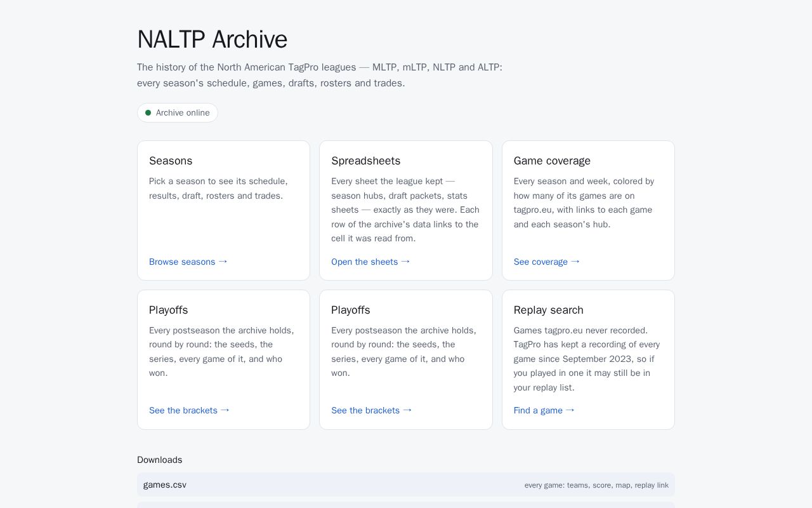This screenshot has width=812, height=508.
Task: Click the green status dot beside Archive online
Action: point(148,113)
